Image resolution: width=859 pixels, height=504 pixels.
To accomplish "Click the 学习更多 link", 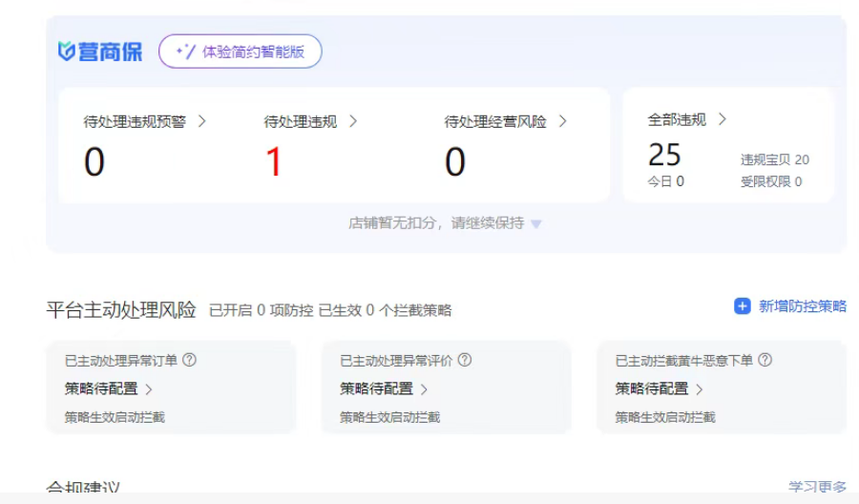I will (x=817, y=487).
